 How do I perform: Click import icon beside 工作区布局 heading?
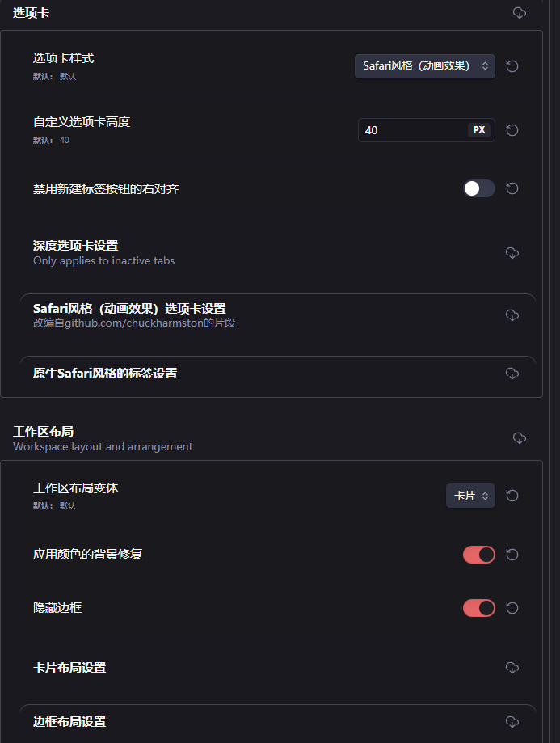[x=520, y=438]
